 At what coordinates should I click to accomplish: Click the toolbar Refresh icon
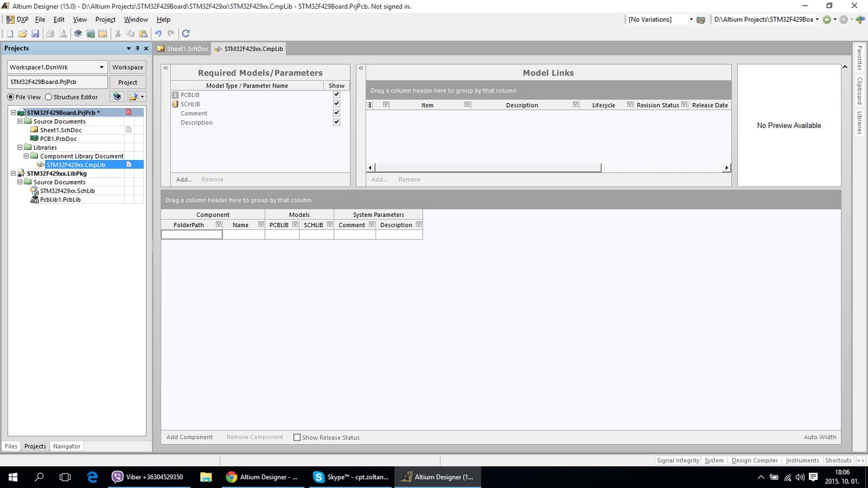pyautogui.click(x=186, y=33)
